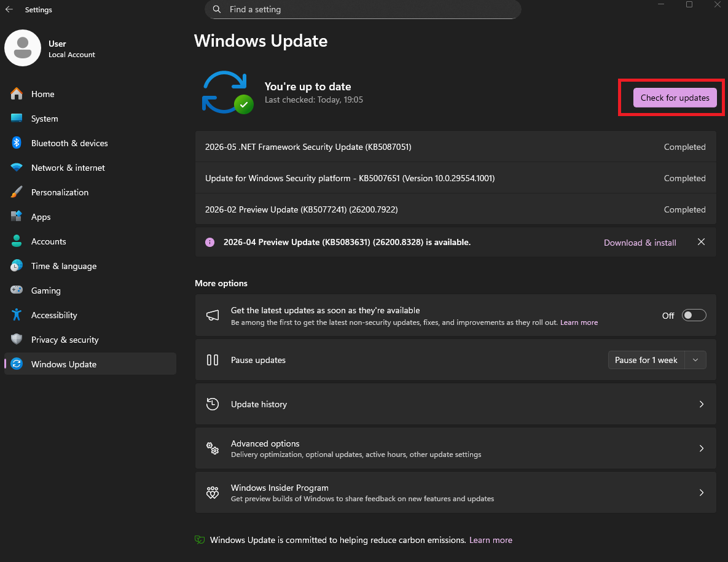The width and height of the screenshot is (728, 562).
Task: Open Learn more link about carbon emissions
Action: [x=491, y=540]
